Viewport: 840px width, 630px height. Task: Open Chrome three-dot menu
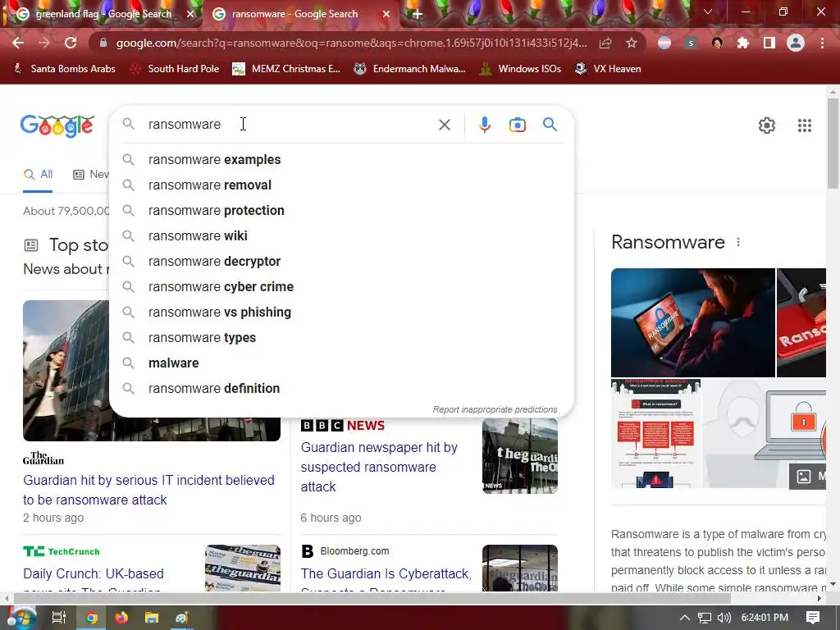point(822,43)
